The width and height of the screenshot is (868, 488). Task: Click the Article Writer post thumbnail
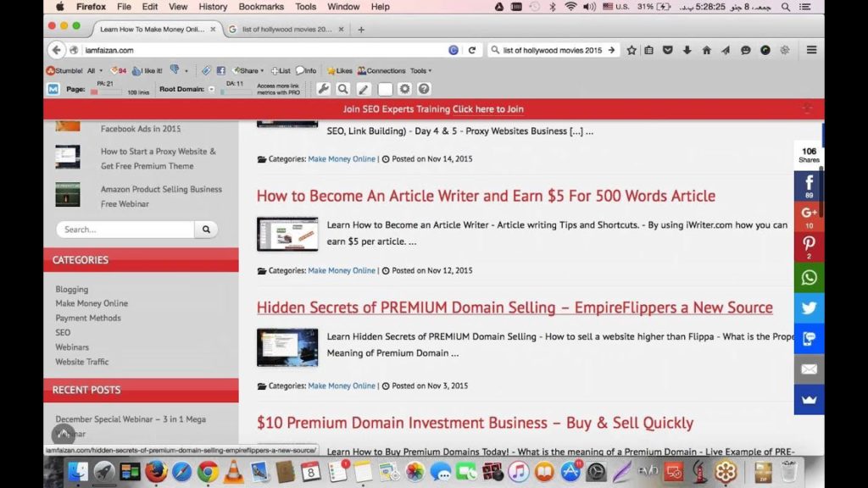pyautogui.click(x=287, y=234)
